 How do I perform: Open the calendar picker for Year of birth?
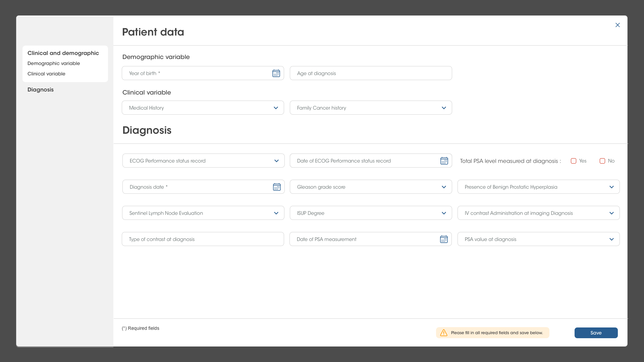point(276,73)
